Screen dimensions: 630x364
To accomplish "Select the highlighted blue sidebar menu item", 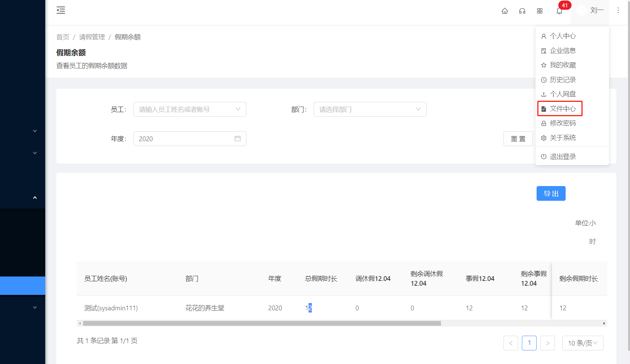I will tap(22, 286).
